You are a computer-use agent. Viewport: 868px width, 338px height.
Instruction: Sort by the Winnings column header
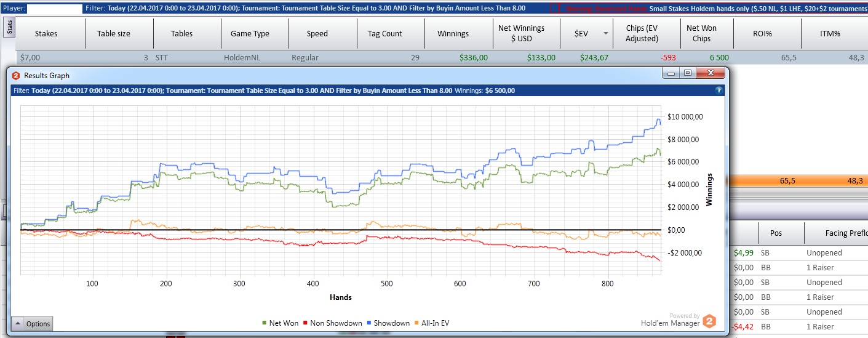453,34
